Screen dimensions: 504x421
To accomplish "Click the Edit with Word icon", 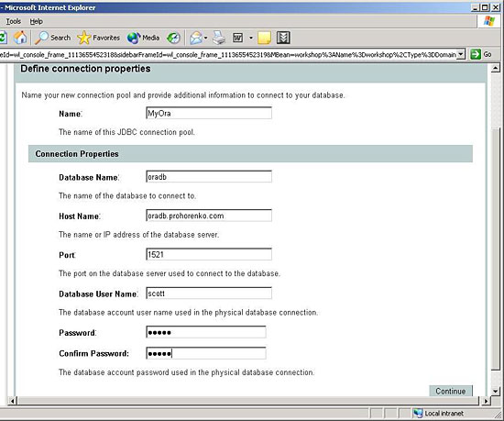I will 237,38.
